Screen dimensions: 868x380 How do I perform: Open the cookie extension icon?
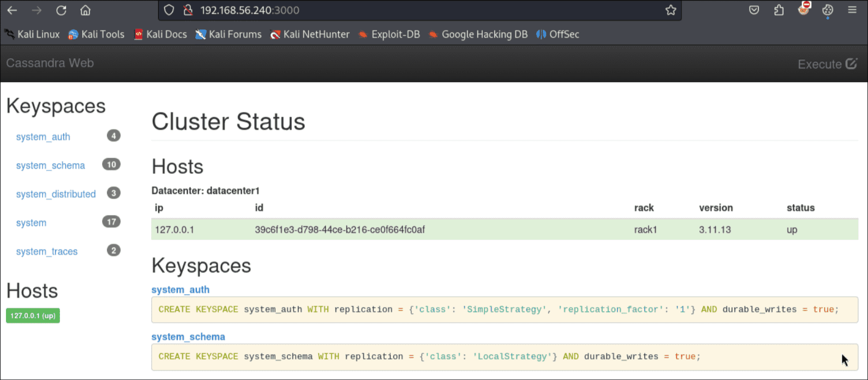[828, 10]
